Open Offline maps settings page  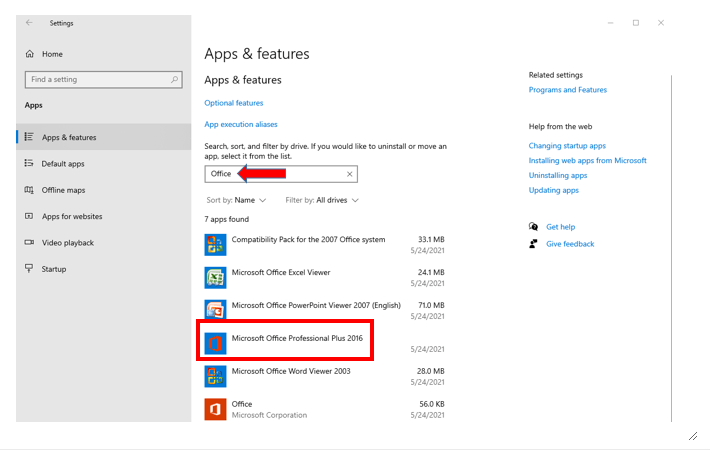click(63, 190)
